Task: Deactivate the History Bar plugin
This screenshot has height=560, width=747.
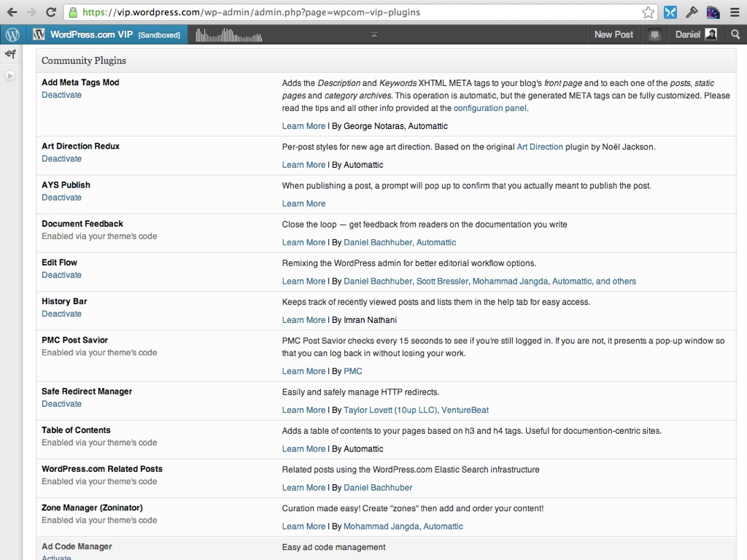Action: [61, 314]
